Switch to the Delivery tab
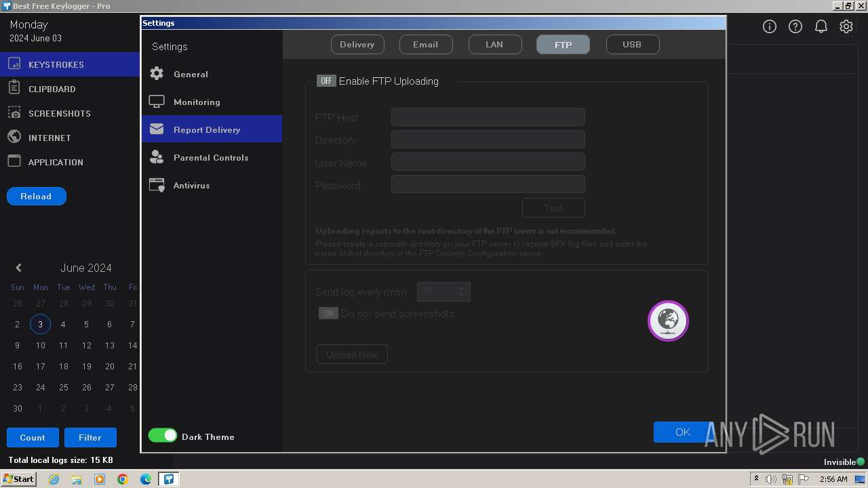868x488 pixels. coord(357,45)
